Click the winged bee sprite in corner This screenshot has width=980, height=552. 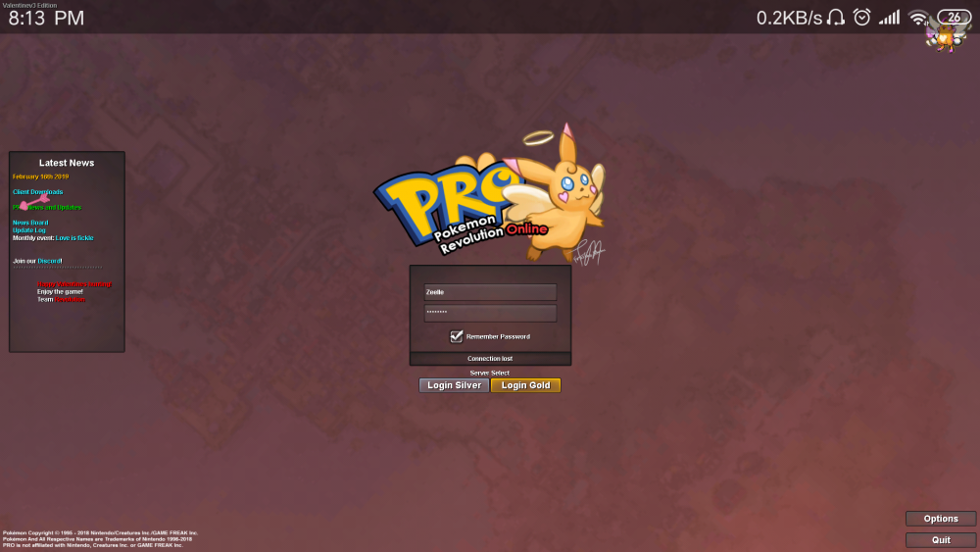pyautogui.click(x=944, y=37)
